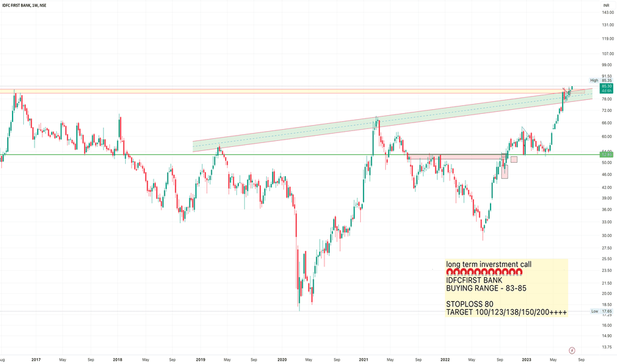Select the Low 17.65 price label
Viewport: 617px width, 364px height.
pos(601,311)
